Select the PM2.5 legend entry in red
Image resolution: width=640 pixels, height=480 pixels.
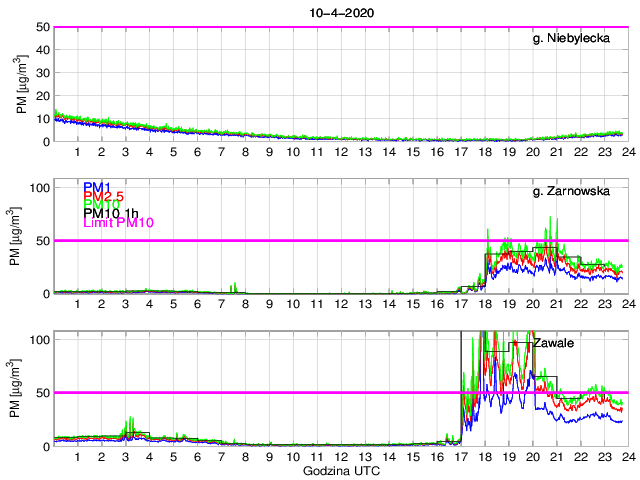(103, 196)
